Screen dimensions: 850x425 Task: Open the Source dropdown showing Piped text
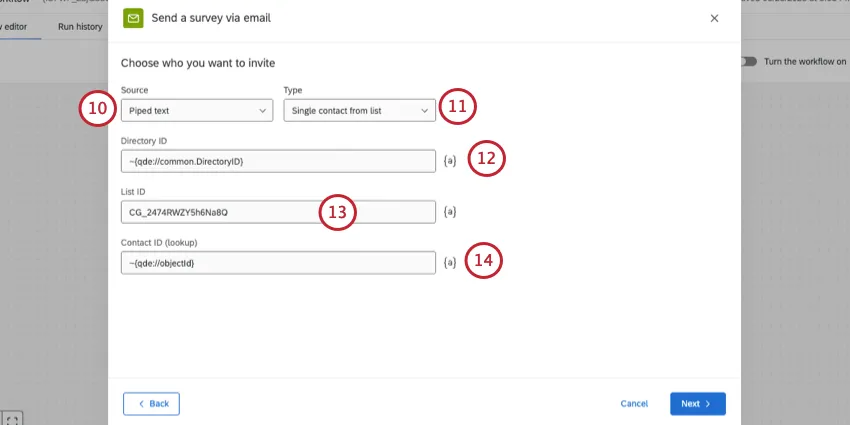196,110
